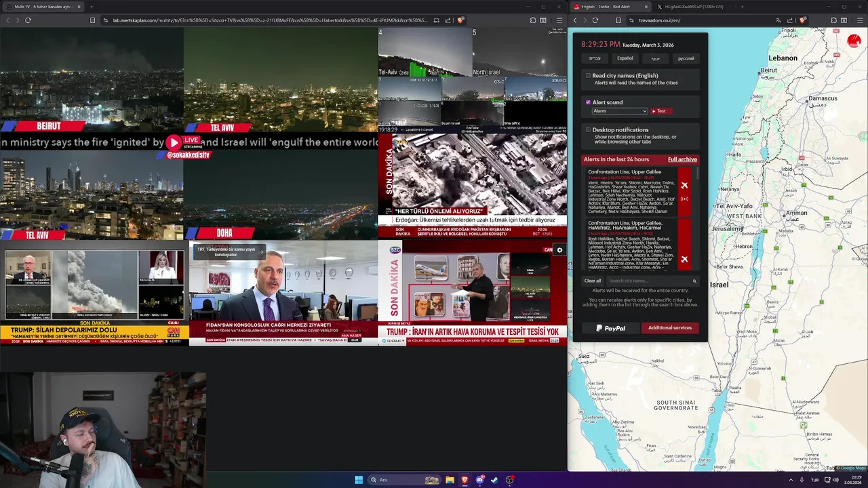Viewport: 868px width, 488px height.
Task: Close the Tzofar Red Alert tab
Action: tap(646, 7)
